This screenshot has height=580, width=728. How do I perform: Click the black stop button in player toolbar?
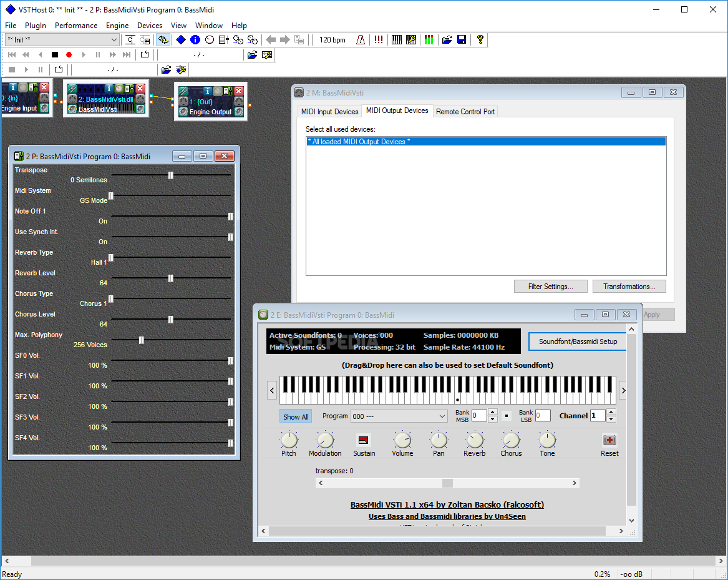(55, 55)
